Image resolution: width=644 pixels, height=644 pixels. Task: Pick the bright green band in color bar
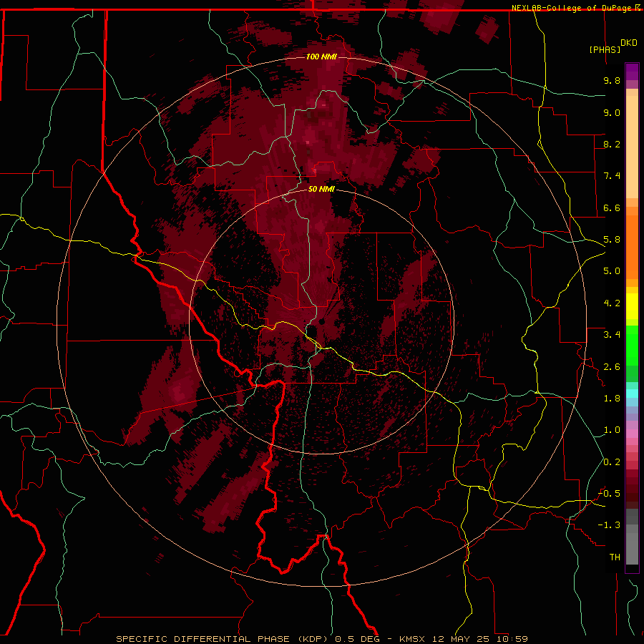click(632, 345)
